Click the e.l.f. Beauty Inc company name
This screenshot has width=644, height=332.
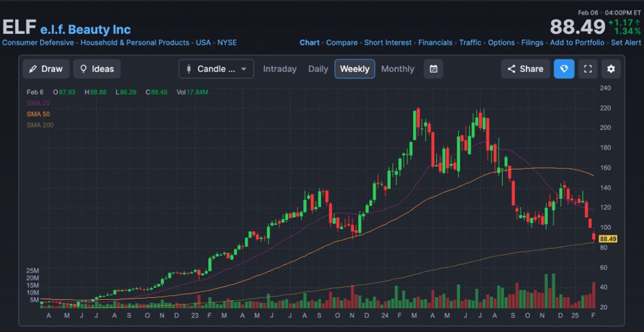(x=86, y=30)
